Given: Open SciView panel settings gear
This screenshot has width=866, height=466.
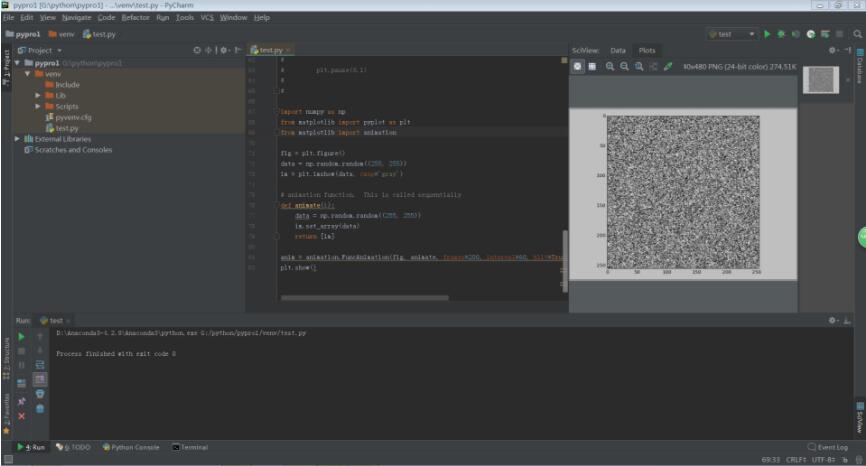Looking at the screenshot, I should point(833,50).
